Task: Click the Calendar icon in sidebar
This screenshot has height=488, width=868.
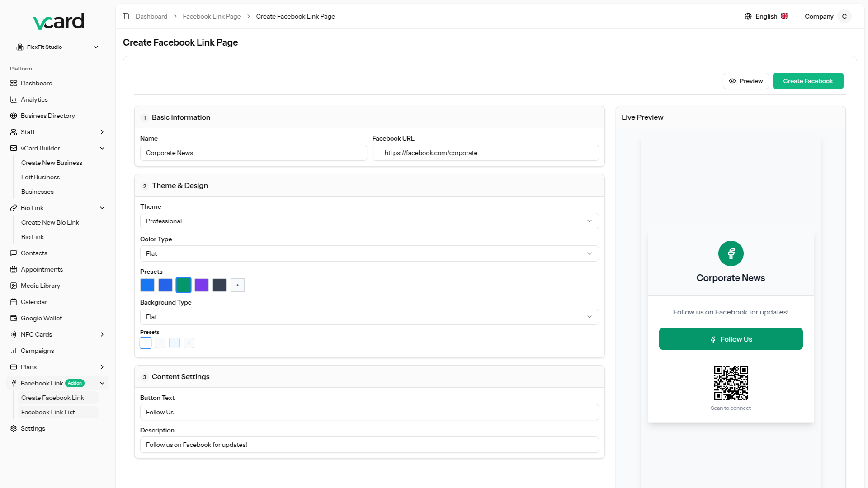Action: pos(14,302)
